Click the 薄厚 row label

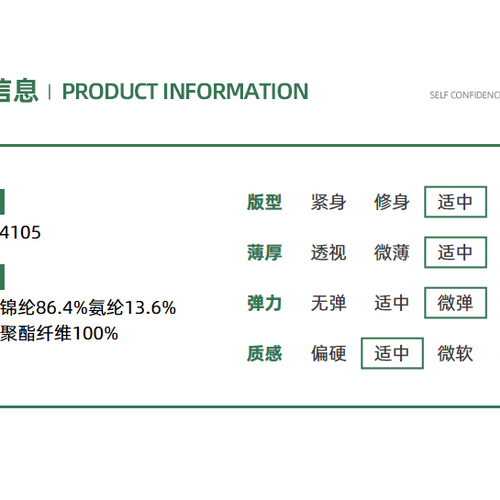pos(264,252)
